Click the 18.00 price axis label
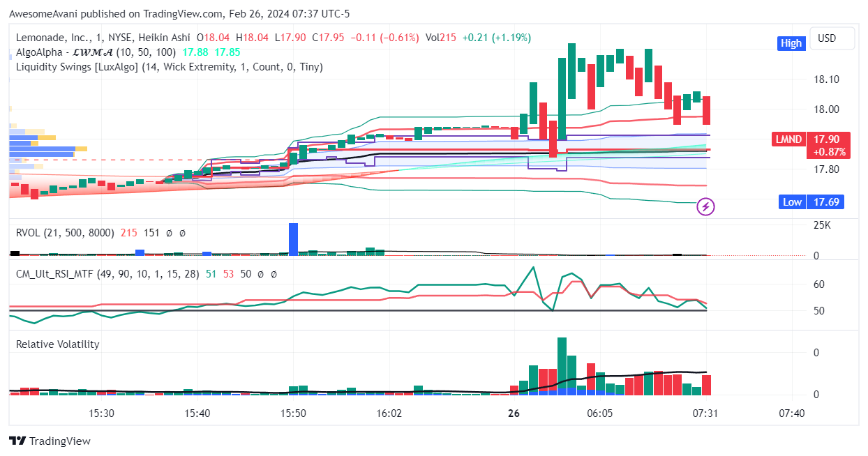 (827, 109)
